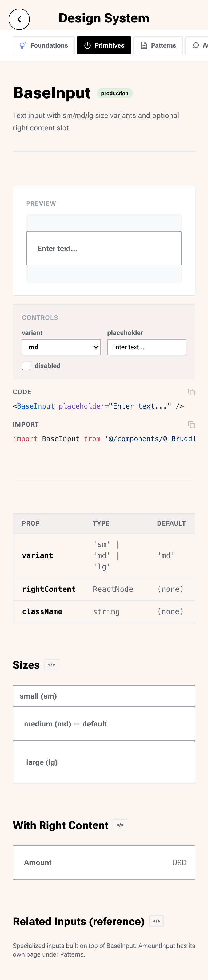The image size is (208, 980).
Task: Show code for the Sizes section
Action: (x=52, y=665)
